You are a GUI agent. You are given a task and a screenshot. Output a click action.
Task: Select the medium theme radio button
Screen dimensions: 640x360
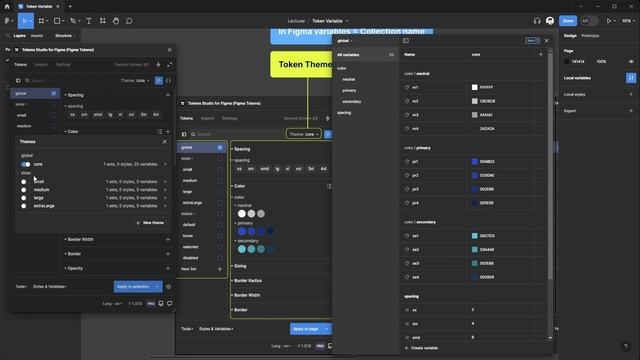24,190
